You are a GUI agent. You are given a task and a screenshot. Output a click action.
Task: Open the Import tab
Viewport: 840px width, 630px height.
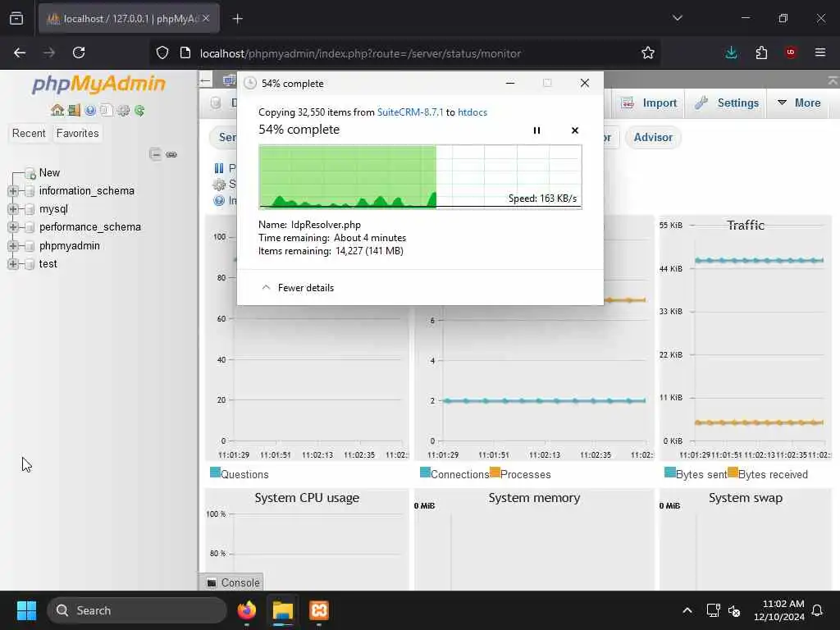[649, 103]
